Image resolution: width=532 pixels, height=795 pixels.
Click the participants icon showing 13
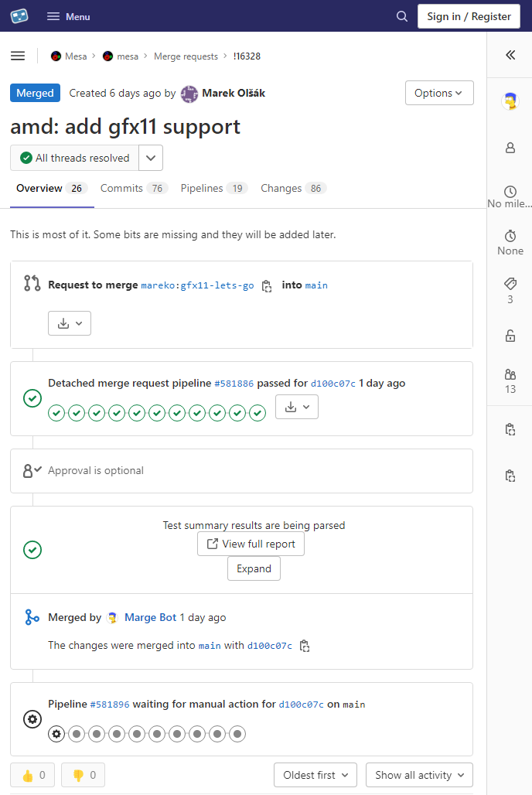click(510, 374)
